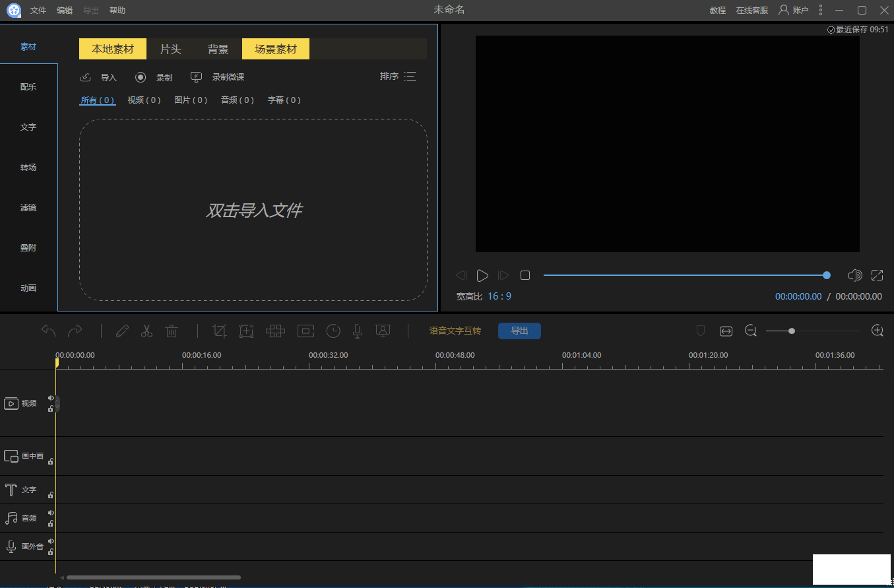The height and width of the screenshot is (588, 894).
Task: Click the 录制微课 screen lesson recording option
Action: tap(217, 77)
